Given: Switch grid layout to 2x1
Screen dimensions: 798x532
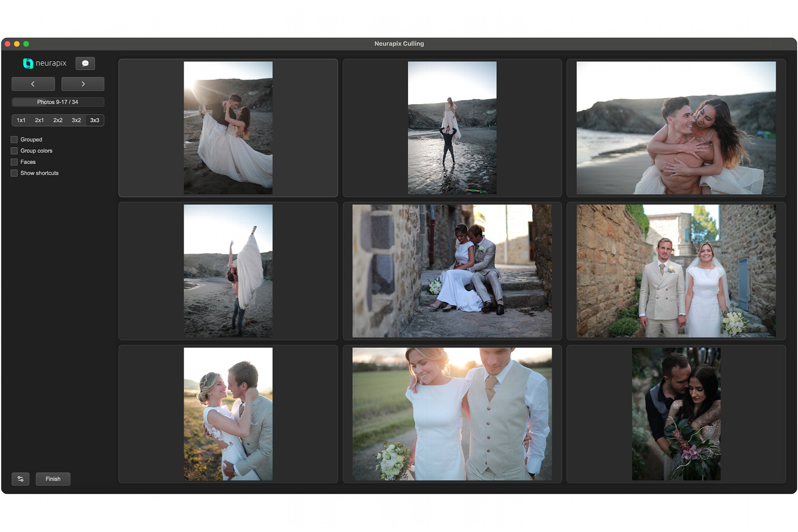Looking at the screenshot, I should pos(40,120).
